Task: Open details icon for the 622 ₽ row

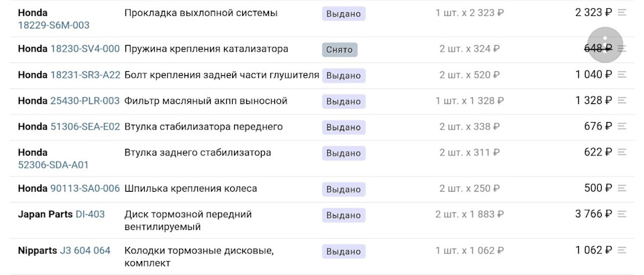Action: click(x=622, y=152)
